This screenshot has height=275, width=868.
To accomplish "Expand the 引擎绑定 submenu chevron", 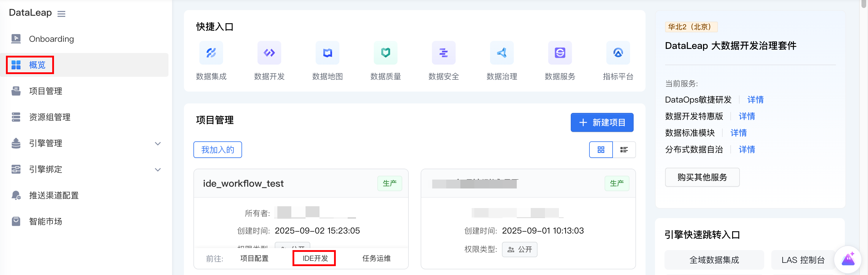I will click(158, 170).
